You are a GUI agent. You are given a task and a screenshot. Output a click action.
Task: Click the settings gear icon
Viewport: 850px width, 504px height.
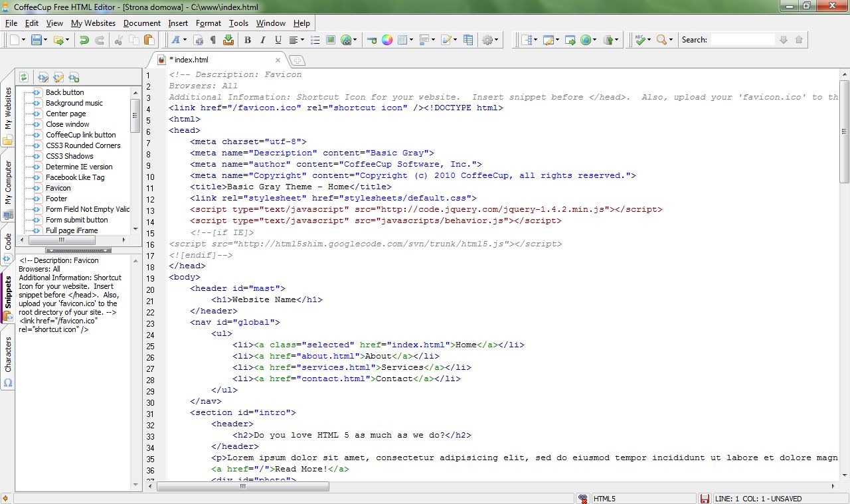pos(487,40)
